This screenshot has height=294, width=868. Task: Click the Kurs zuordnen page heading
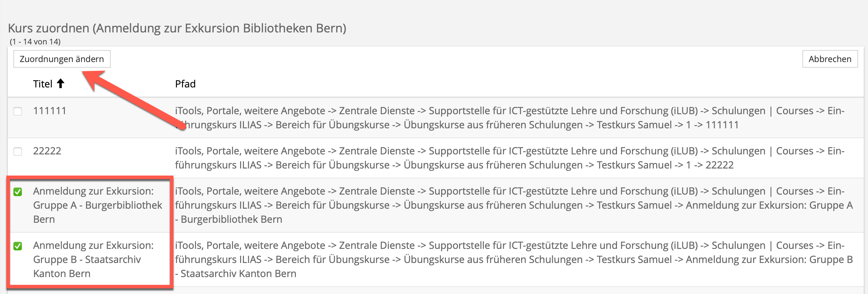tap(177, 28)
